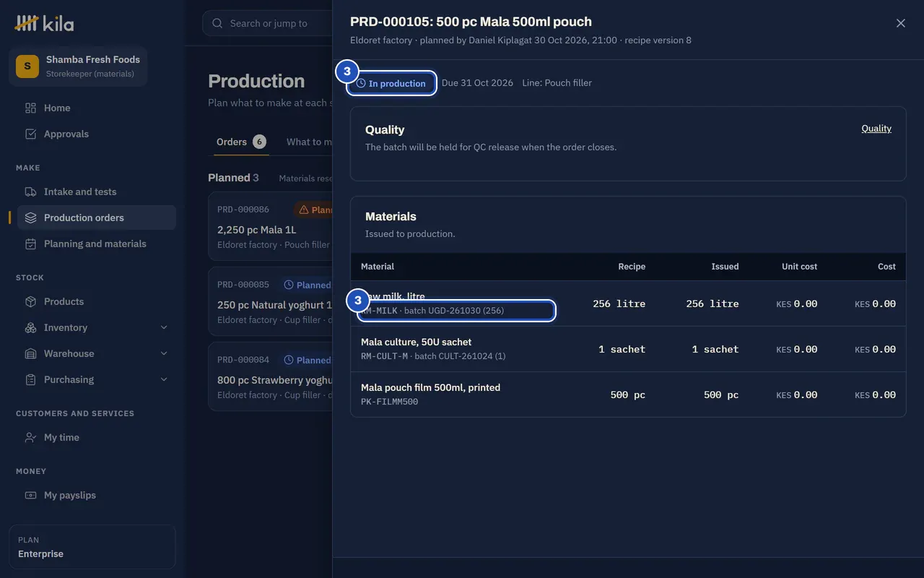The image size is (924, 578).
Task: Expand the Inventory submenu chevron
Action: click(x=164, y=327)
